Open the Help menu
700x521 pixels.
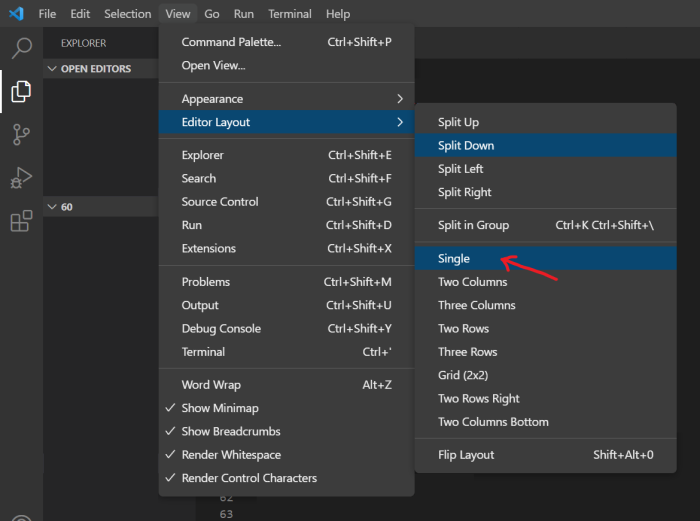pos(338,14)
